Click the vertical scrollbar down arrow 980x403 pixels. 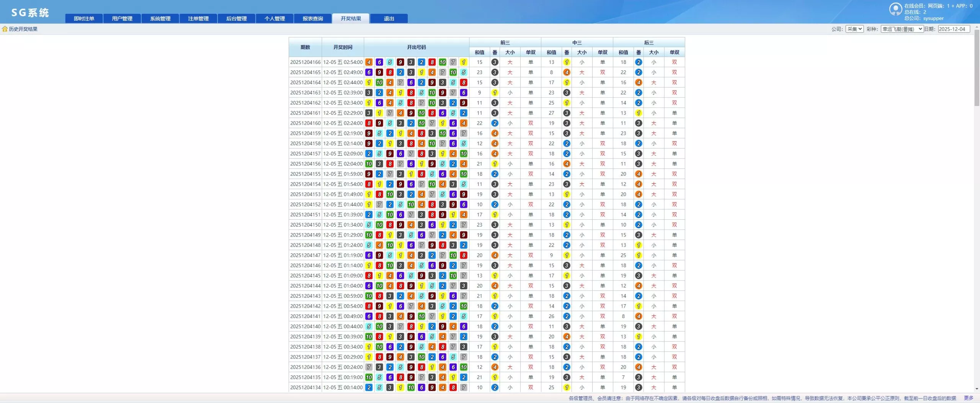977,388
